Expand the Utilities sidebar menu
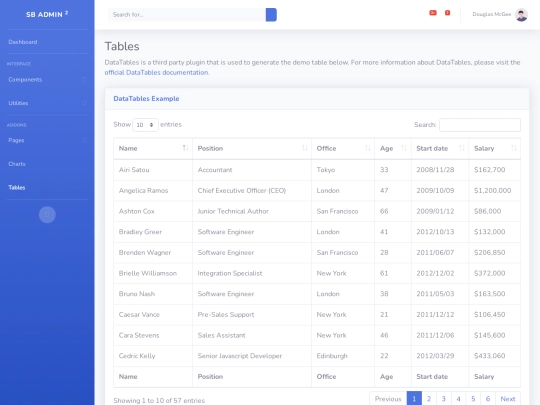 click(x=47, y=103)
